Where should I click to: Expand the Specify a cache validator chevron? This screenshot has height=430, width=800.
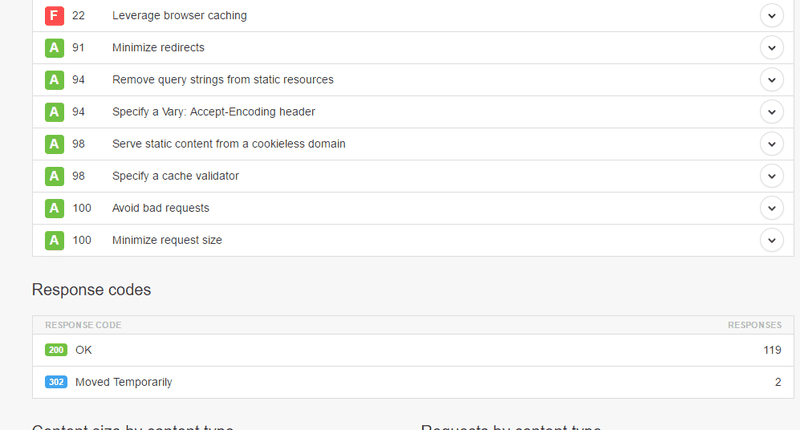pyautogui.click(x=771, y=176)
